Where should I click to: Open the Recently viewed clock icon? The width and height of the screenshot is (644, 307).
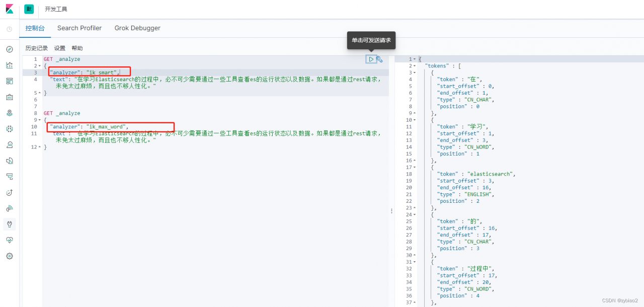(x=10, y=29)
